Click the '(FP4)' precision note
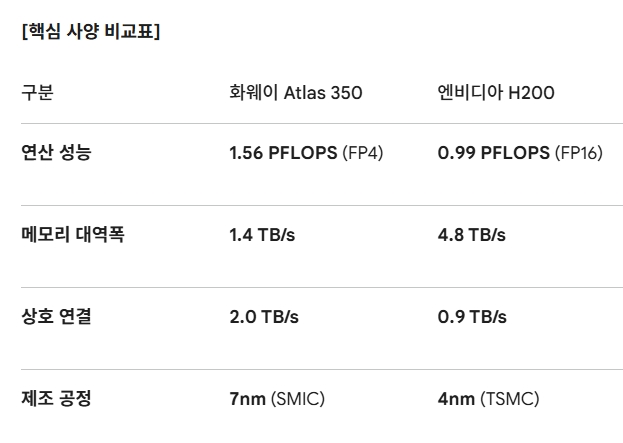The height and width of the screenshot is (443, 623). pyautogui.click(x=363, y=153)
